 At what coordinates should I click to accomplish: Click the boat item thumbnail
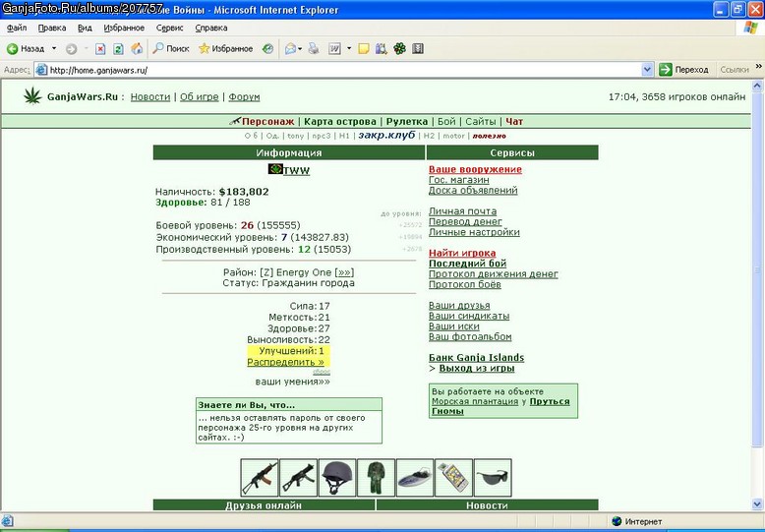coord(415,477)
